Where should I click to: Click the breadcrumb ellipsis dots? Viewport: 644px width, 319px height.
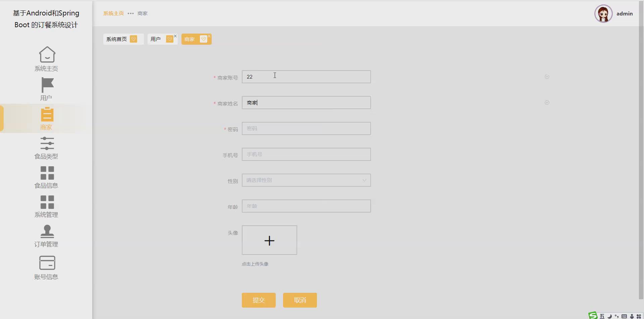point(130,13)
